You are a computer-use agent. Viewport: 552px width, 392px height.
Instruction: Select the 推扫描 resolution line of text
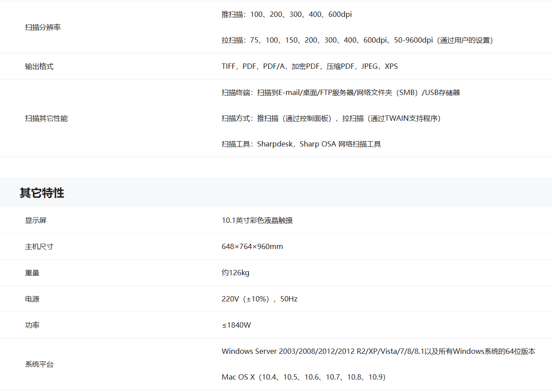[287, 15]
